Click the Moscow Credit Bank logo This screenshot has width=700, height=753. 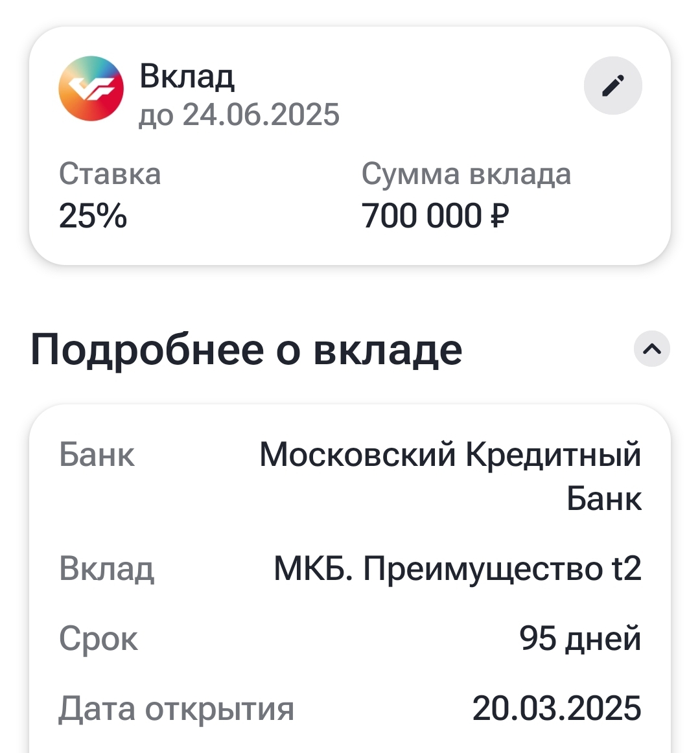[91, 88]
